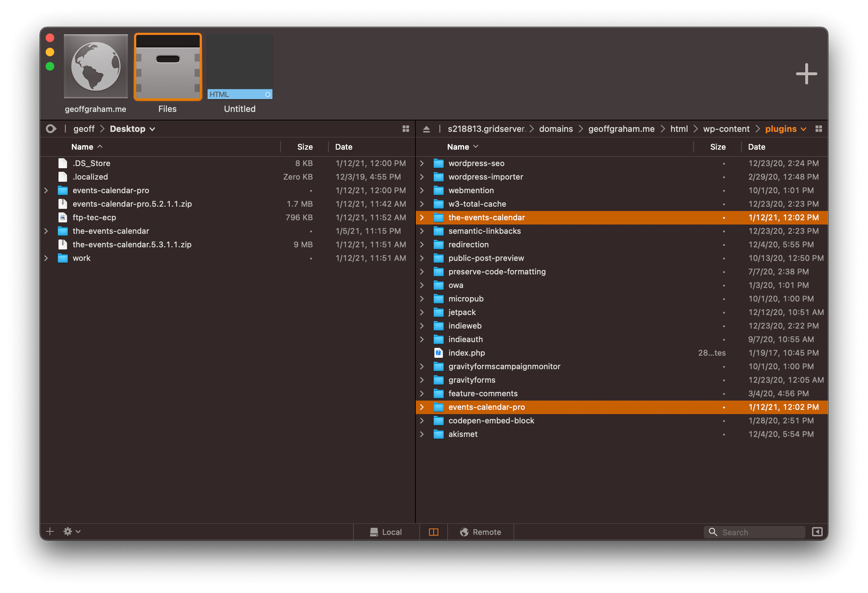Click the Search input field
868x593 pixels.
pyautogui.click(x=754, y=532)
